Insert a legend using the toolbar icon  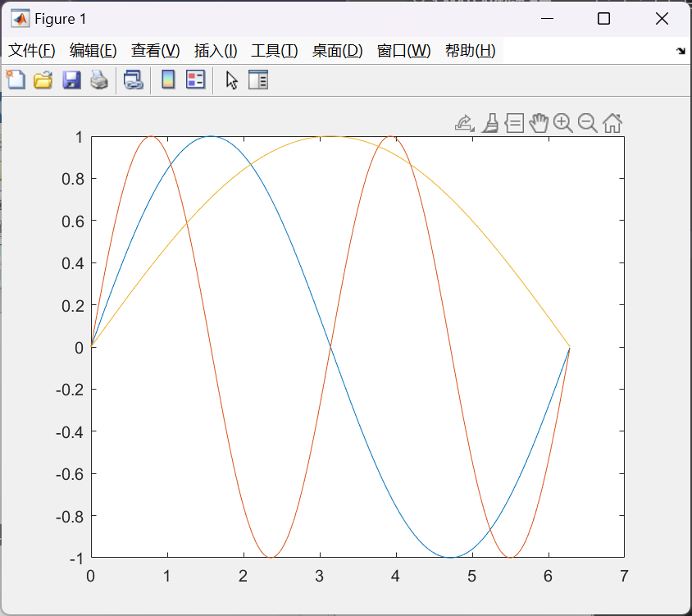[195, 80]
